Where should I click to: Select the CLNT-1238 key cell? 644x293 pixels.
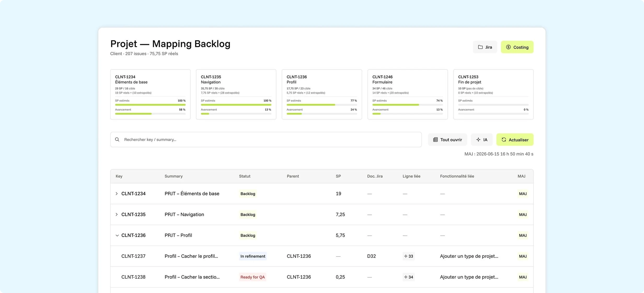[x=133, y=277]
